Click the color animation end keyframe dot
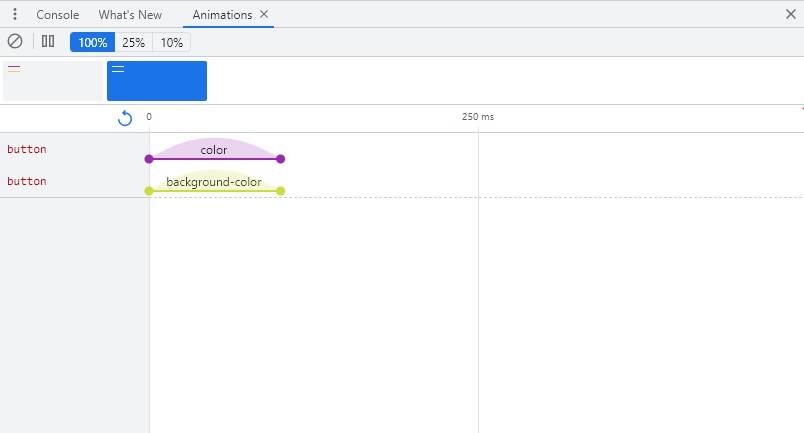 (x=280, y=159)
